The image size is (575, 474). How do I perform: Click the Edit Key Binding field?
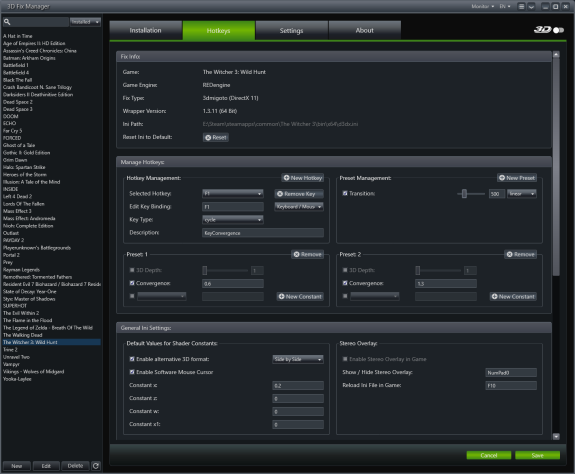click(x=232, y=207)
